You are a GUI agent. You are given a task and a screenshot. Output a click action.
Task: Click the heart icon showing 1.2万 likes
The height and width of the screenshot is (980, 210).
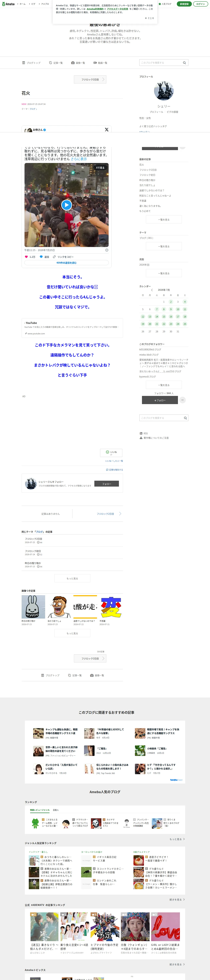(26, 257)
